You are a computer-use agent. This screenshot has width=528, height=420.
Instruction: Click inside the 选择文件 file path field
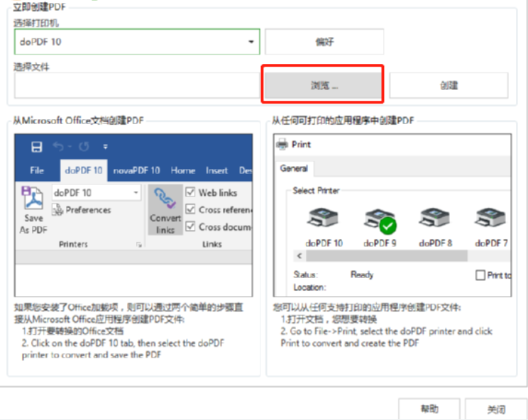pos(137,85)
